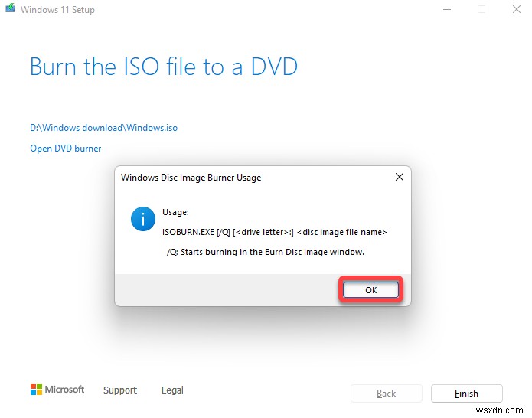Click the "Windows 11 Setup" window title text
The image size is (532, 418).
click(x=57, y=10)
